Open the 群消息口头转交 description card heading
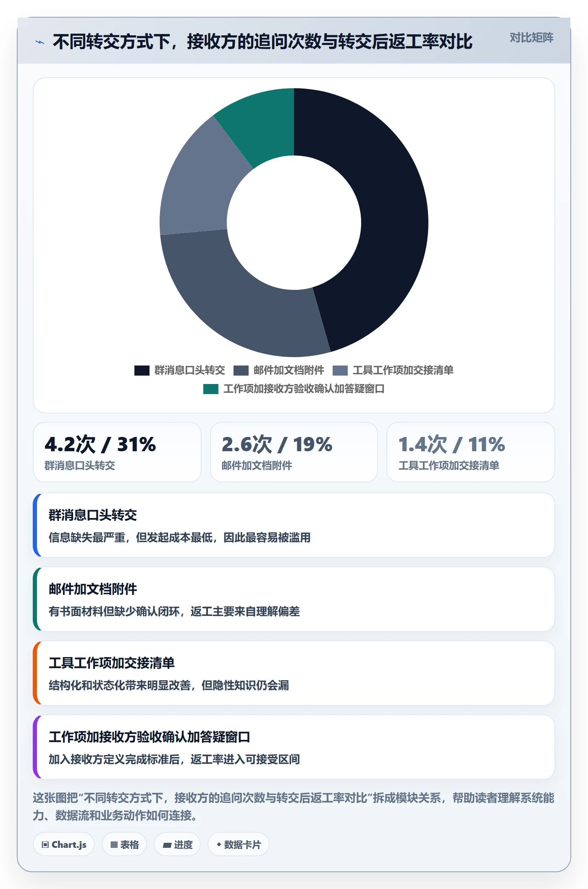The image size is (588, 889). pyautogui.click(x=93, y=515)
